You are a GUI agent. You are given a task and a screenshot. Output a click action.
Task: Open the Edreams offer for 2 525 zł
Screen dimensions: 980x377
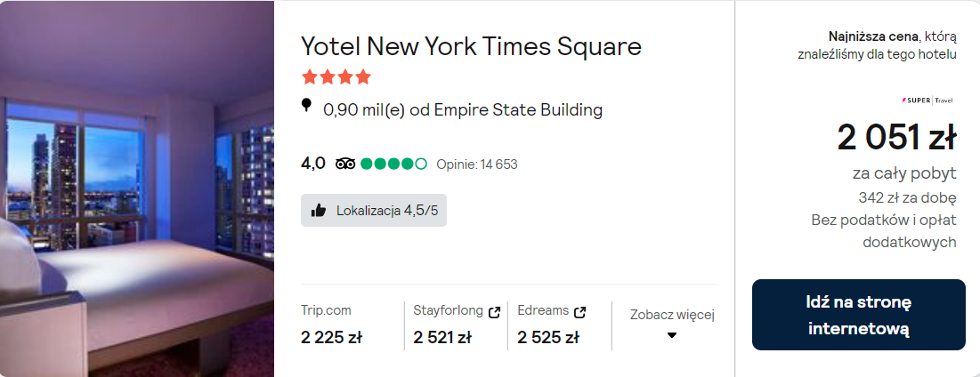tap(548, 337)
